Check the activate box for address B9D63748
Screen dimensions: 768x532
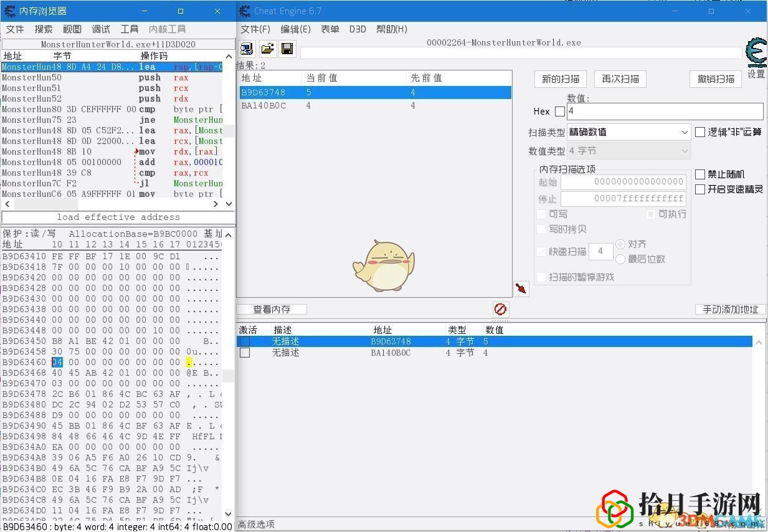[x=245, y=341]
